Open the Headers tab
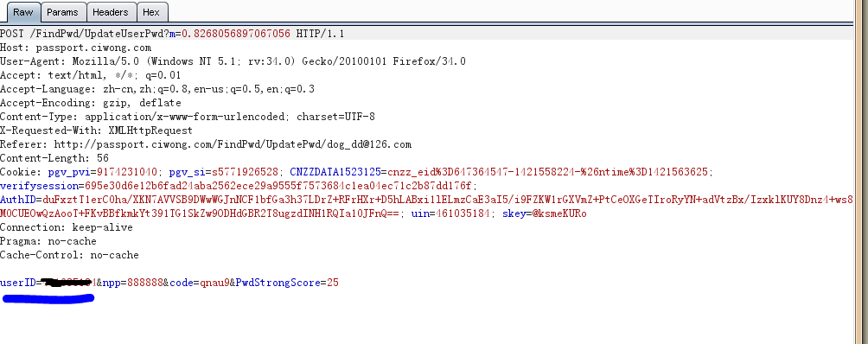The width and height of the screenshot is (868, 344). pyautogui.click(x=110, y=12)
